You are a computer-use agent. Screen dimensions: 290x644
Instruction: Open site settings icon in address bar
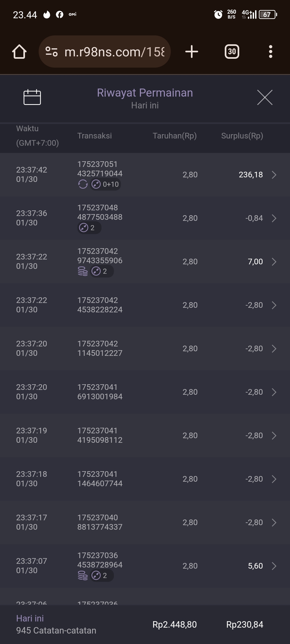click(x=52, y=52)
